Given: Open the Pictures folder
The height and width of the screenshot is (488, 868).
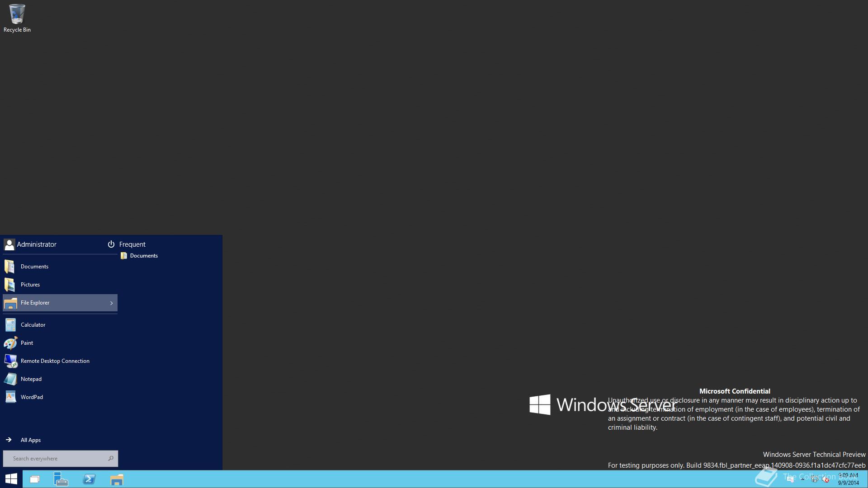Looking at the screenshot, I should 60,285.
